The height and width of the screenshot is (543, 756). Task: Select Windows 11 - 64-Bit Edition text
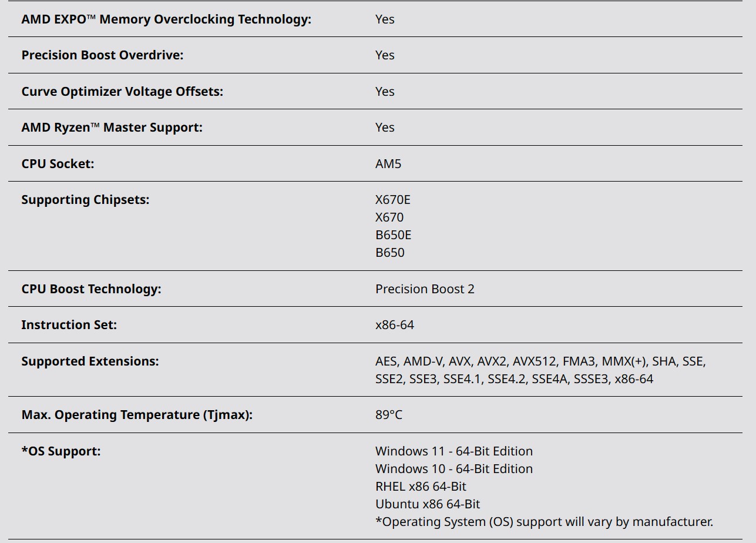[454, 451]
